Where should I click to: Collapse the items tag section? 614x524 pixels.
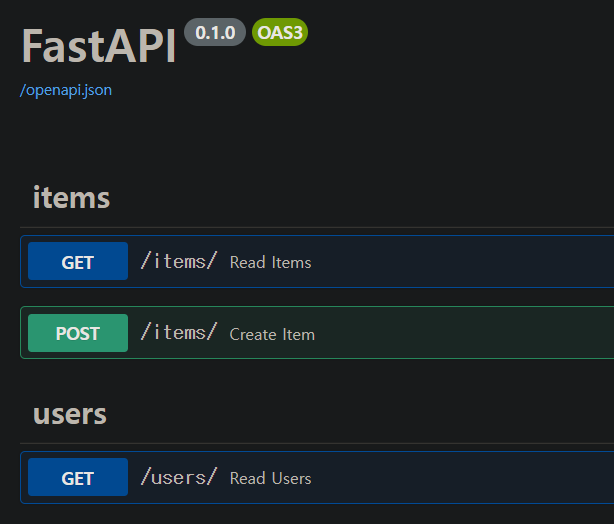(71, 198)
